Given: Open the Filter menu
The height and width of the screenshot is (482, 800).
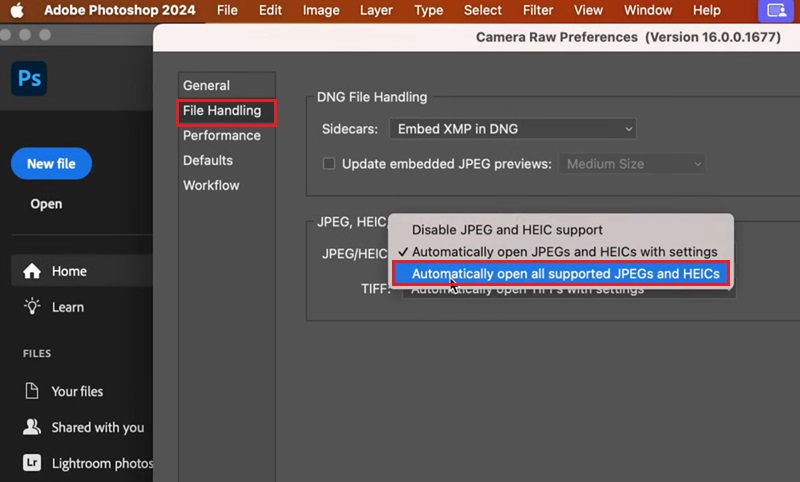Looking at the screenshot, I should pos(538,10).
